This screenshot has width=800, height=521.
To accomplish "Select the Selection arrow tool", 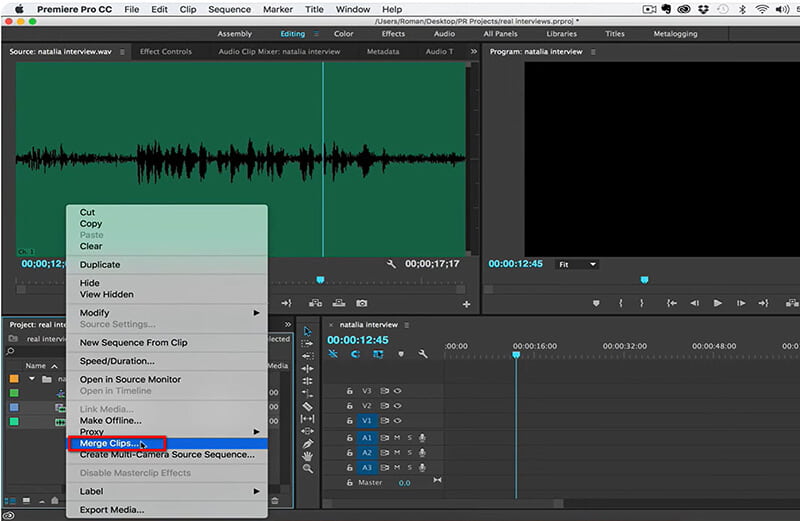I will coord(307,332).
